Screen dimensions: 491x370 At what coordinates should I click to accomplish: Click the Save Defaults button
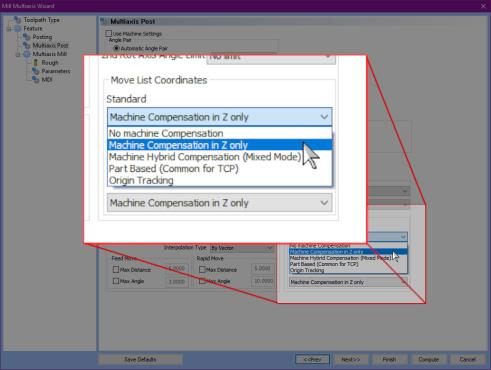tap(140, 359)
